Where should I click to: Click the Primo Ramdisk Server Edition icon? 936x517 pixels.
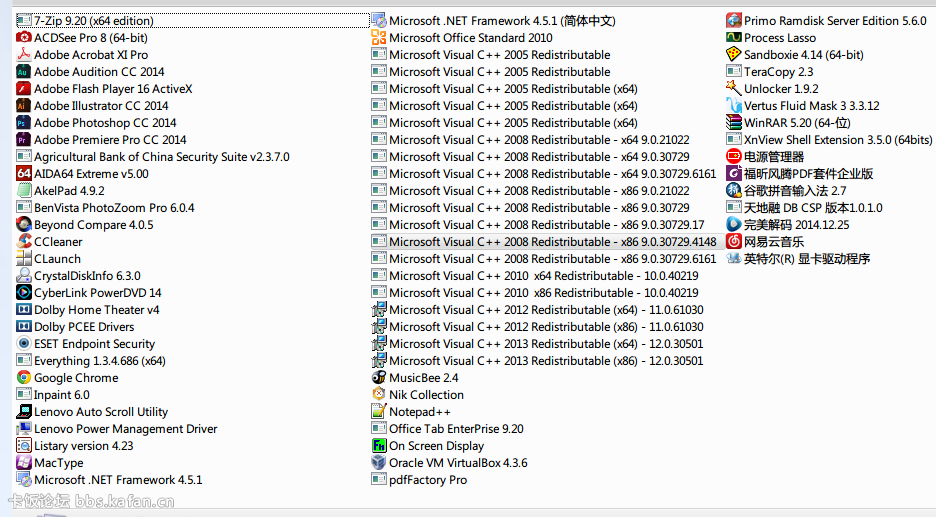coord(734,20)
